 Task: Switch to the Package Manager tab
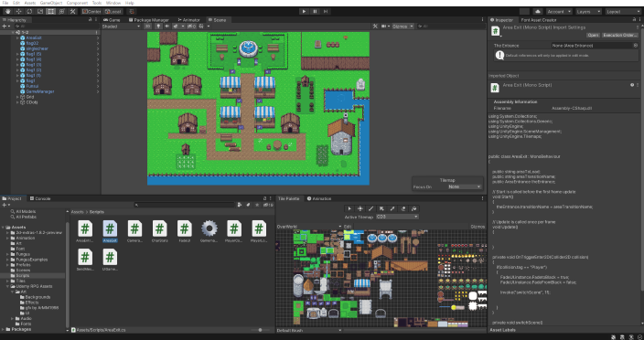(x=149, y=20)
